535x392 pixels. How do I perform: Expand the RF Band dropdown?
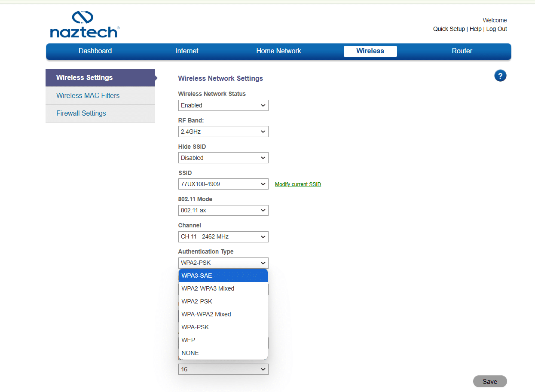223,132
